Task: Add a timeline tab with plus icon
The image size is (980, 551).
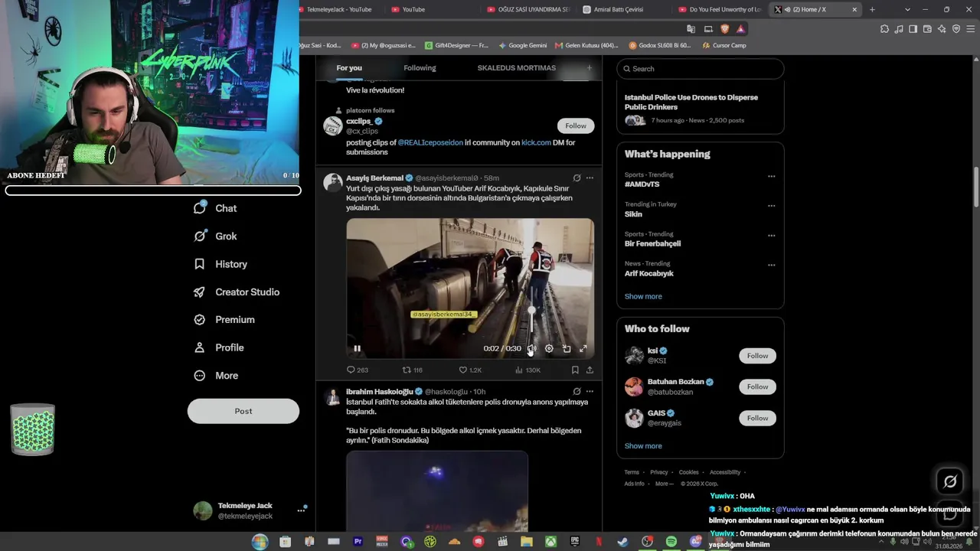Action: coord(589,68)
